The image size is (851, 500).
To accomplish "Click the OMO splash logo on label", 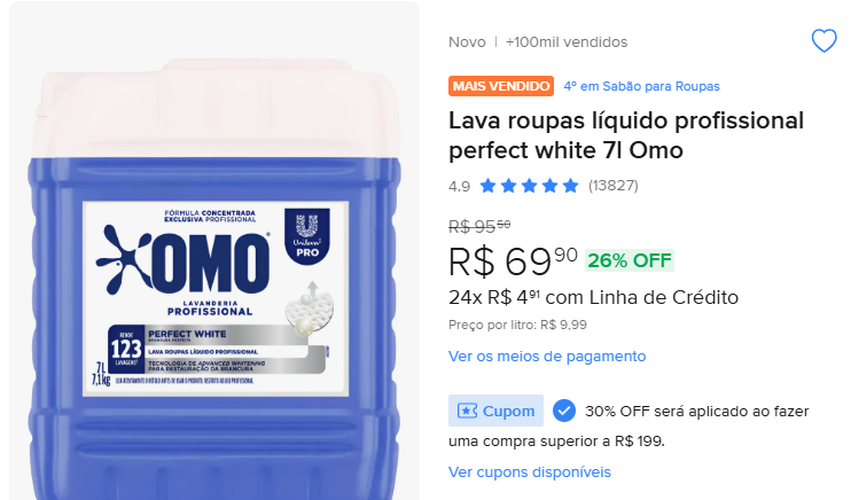I will pyautogui.click(x=124, y=260).
